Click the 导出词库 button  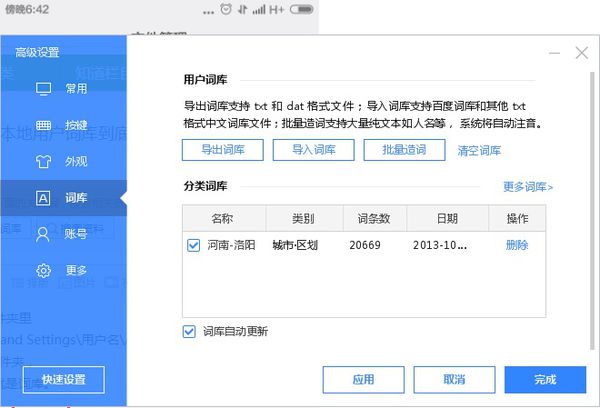coord(222,150)
